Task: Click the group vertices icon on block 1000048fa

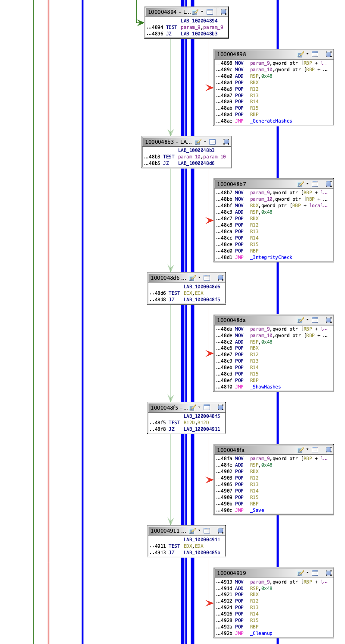Action: click(329, 450)
